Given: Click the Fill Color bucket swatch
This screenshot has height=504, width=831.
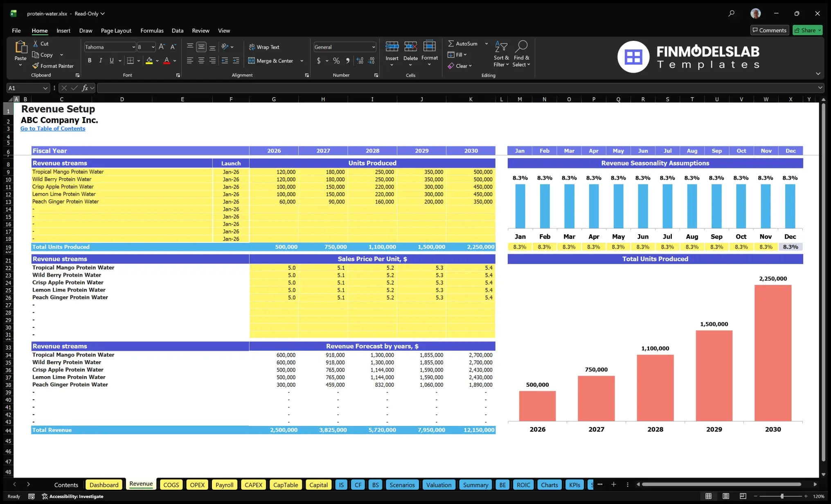Looking at the screenshot, I should (x=149, y=60).
